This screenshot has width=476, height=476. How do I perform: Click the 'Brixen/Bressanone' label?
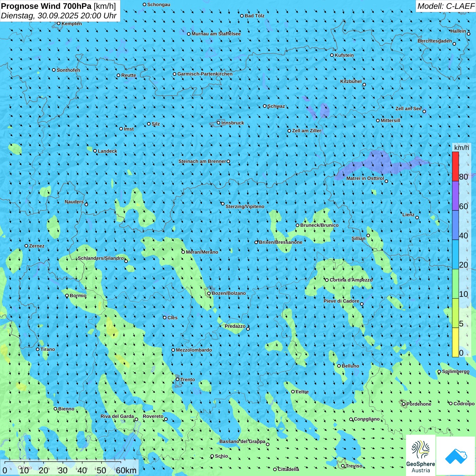pos(280,242)
